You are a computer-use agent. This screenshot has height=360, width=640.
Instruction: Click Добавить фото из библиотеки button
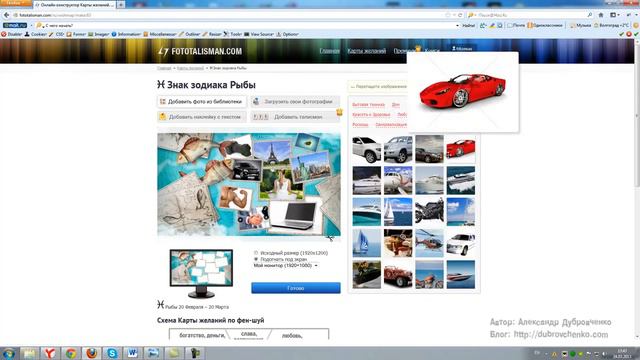[202, 102]
